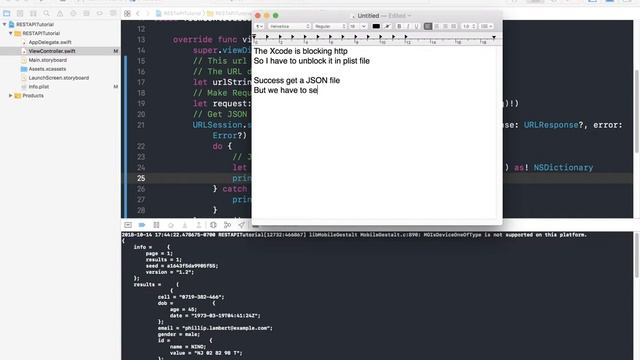
Task: Click Xcode editor vertical scrollbar
Action: (x=637, y=112)
